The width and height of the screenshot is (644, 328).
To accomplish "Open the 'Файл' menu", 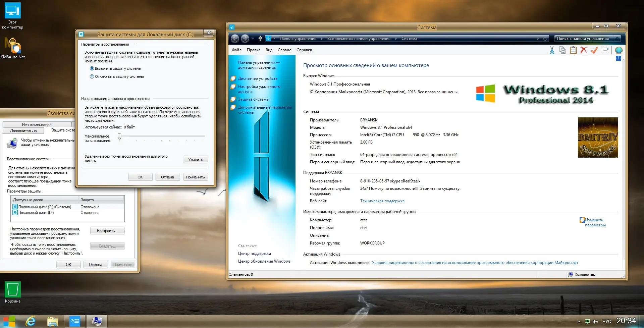I will (x=236, y=50).
